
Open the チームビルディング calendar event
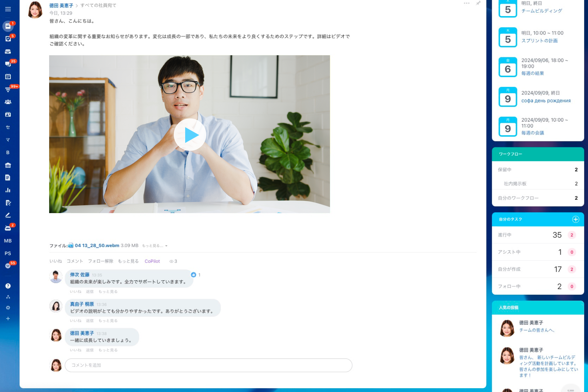541,11
